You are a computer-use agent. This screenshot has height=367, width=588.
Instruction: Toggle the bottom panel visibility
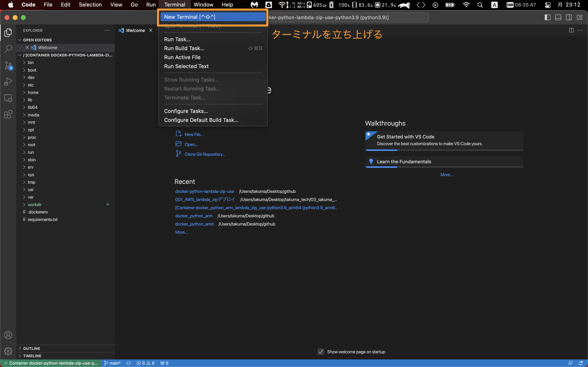pos(558,17)
